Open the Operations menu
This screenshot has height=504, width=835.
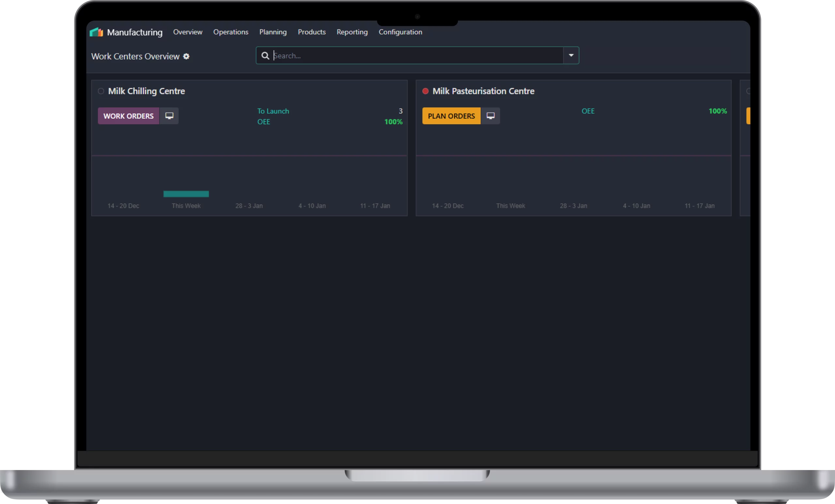[x=230, y=32]
